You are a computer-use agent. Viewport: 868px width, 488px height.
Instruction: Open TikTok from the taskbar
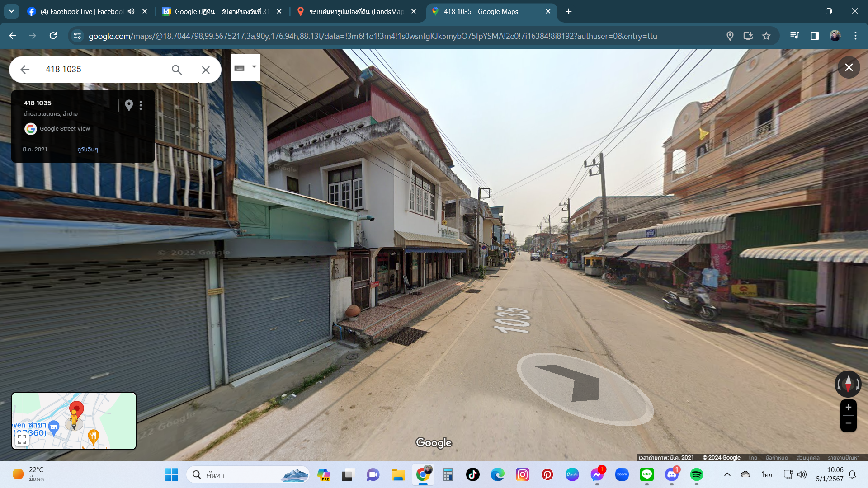(472, 474)
